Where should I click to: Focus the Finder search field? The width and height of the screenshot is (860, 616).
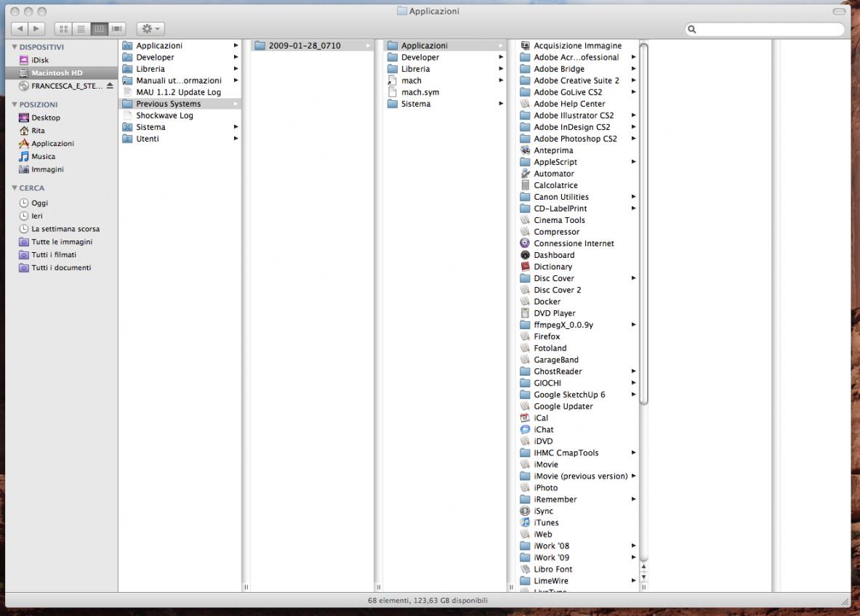click(765, 29)
